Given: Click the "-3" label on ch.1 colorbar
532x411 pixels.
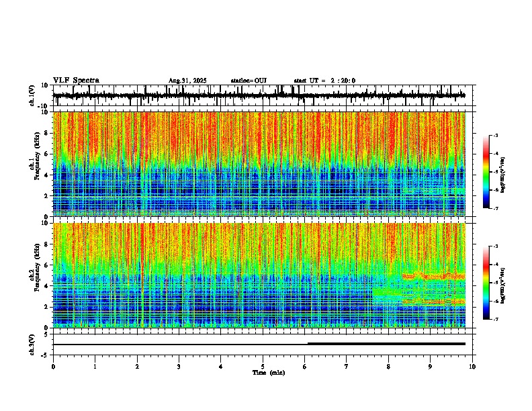Looking at the screenshot, I should click(x=495, y=135).
